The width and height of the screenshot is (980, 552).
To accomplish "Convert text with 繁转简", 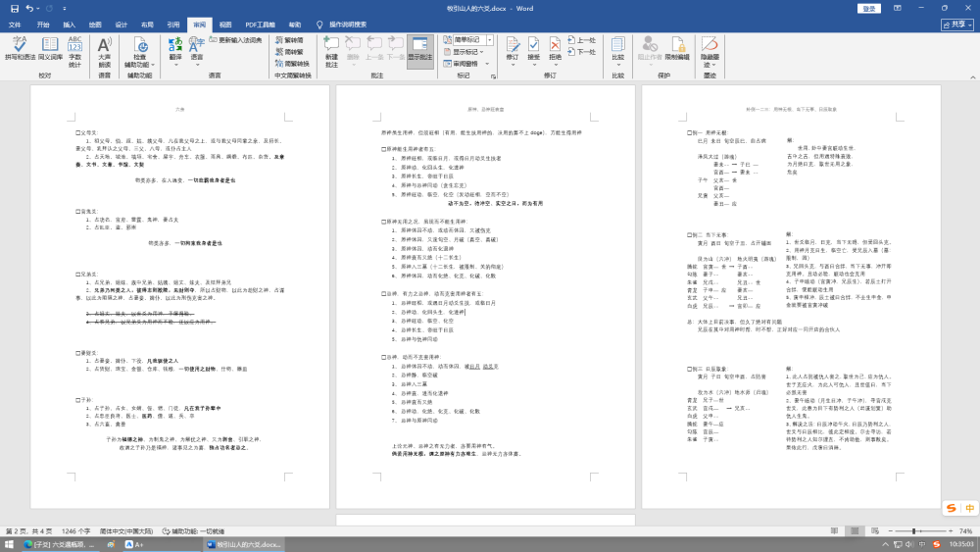I will [289, 40].
